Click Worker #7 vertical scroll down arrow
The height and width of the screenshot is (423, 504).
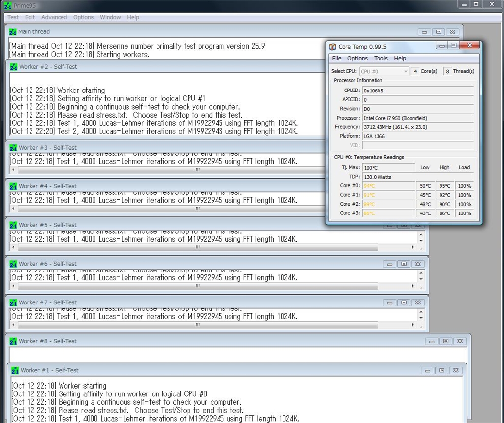pos(421,318)
